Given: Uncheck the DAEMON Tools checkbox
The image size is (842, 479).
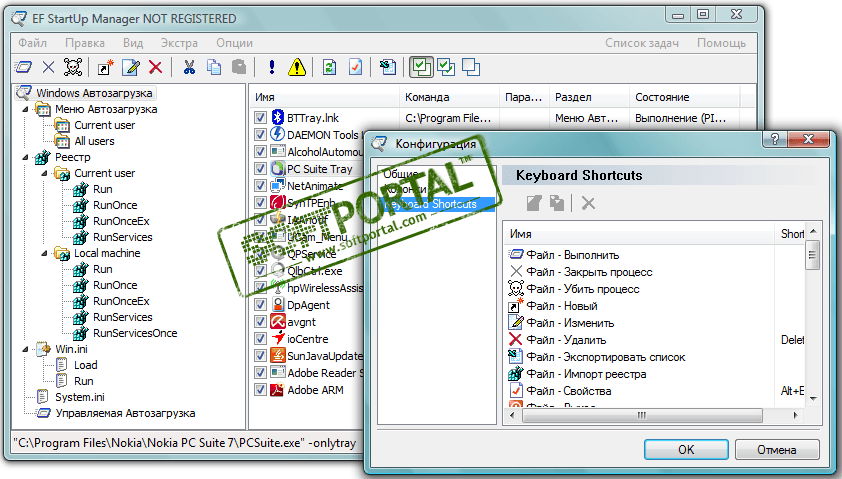Looking at the screenshot, I should click(260, 134).
